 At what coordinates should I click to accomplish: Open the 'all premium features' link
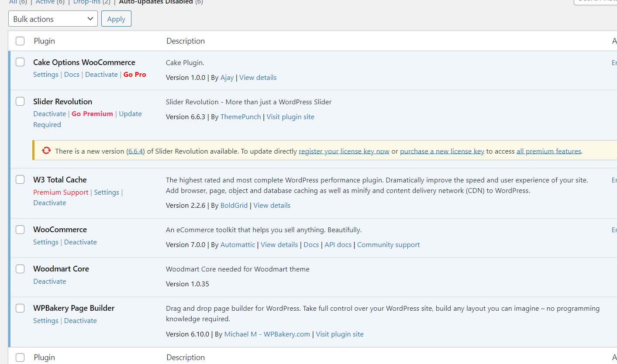(549, 151)
